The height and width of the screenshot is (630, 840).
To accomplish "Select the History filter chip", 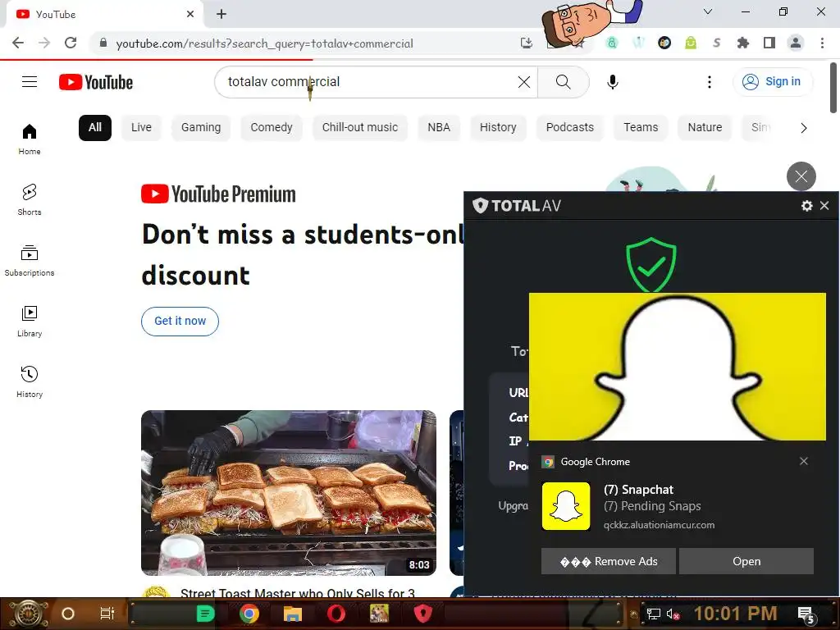I will (498, 127).
